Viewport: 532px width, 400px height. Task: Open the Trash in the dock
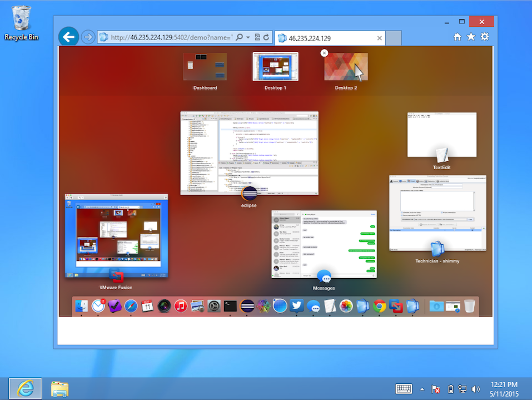click(x=469, y=306)
